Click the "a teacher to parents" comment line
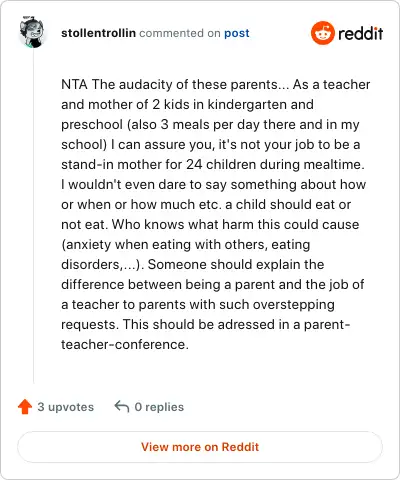 198,304
